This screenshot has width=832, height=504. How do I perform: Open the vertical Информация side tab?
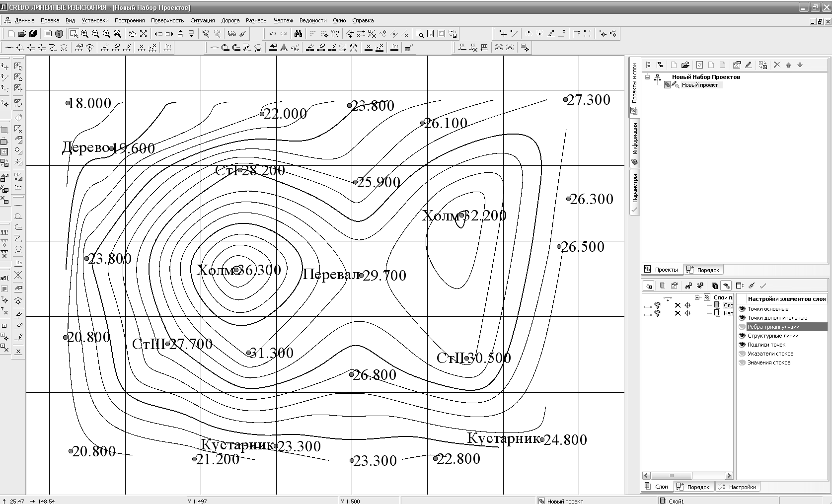pyautogui.click(x=634, y=144)
